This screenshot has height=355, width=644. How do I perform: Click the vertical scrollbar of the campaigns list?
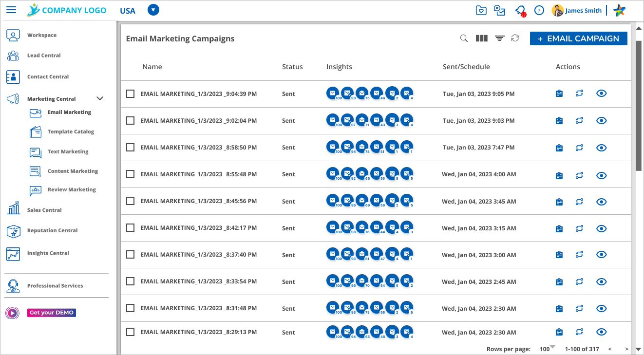coord(638,106)
